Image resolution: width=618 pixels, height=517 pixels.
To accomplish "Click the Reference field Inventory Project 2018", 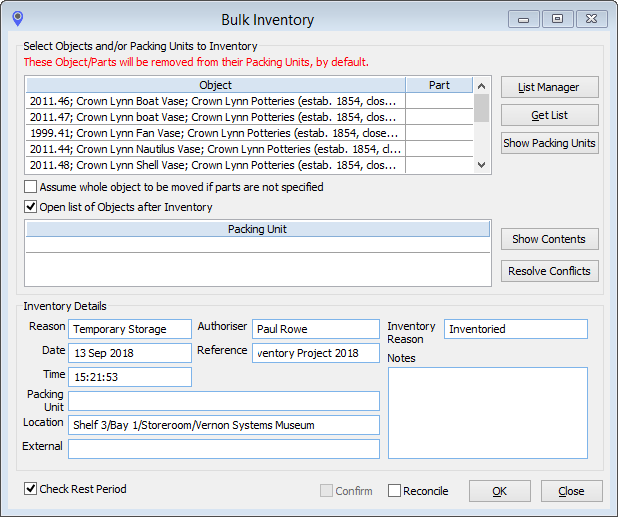I will click(x=316, y=353).
